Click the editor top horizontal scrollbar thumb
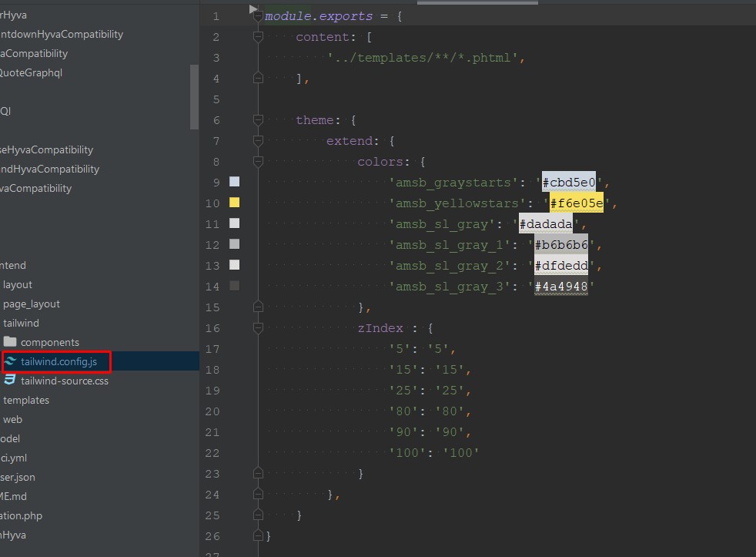Viewport: 756px width, 557px height. 477,2
